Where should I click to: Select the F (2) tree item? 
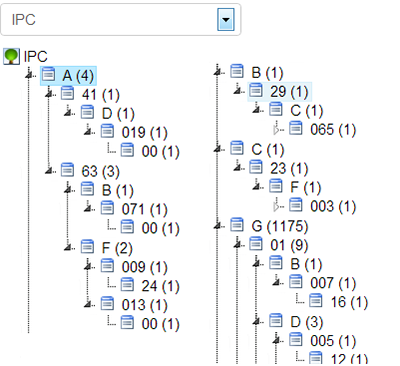pos(117,248)
